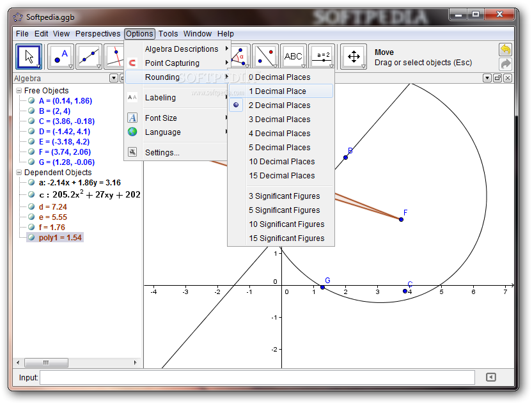This screenshot has width=532, height=404.
Task: Collapse the Dependent Objects tree node
Action: coord(19,173)
